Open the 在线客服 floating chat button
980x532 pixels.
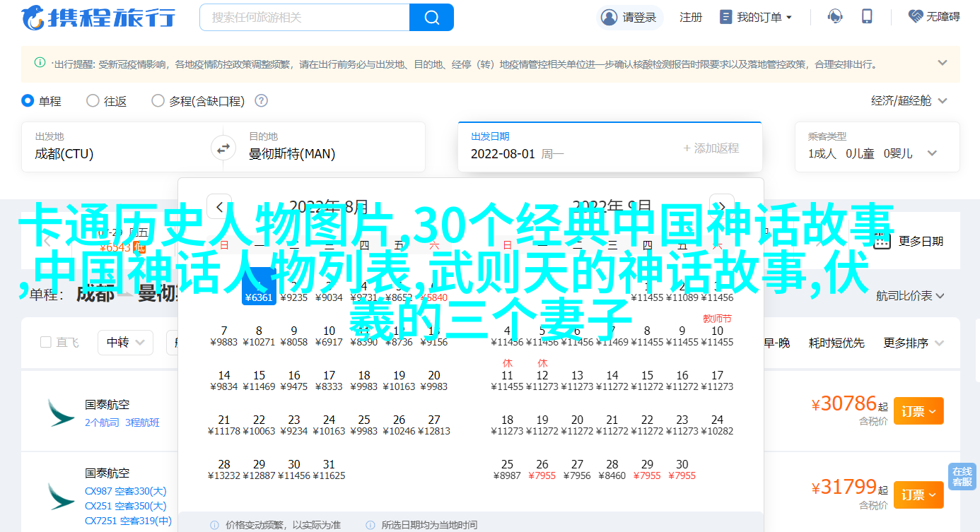[x=962, y=477]
